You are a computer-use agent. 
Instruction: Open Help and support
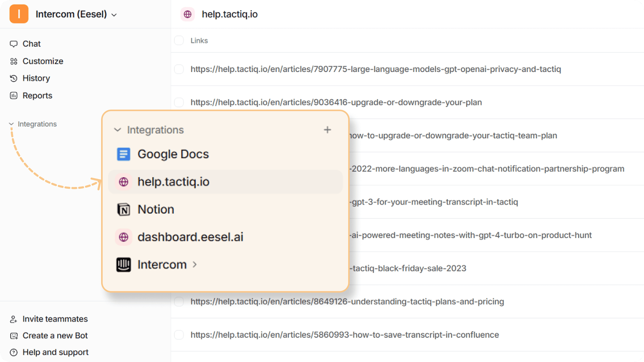(55, 352)
